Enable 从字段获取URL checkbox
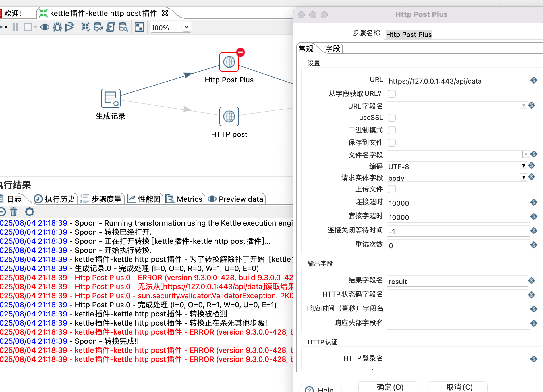The image size is (543, 392). pyautogui.click(x=392, y=93)
